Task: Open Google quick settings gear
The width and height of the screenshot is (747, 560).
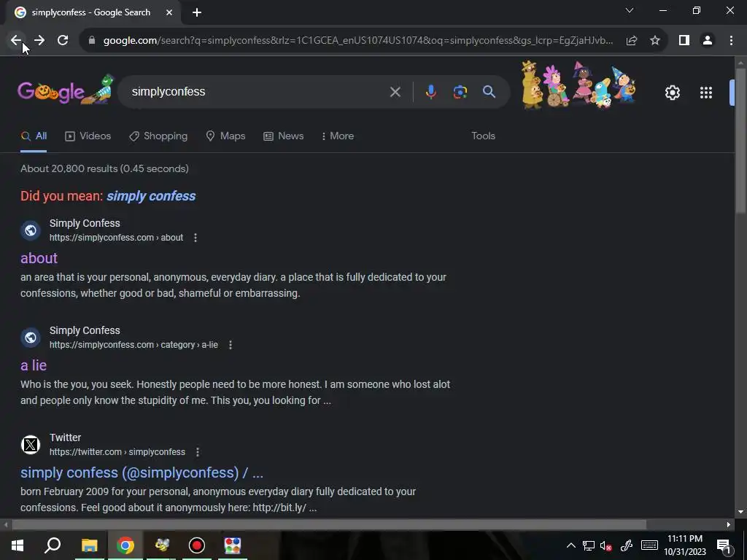Action: tap(672, 93)
